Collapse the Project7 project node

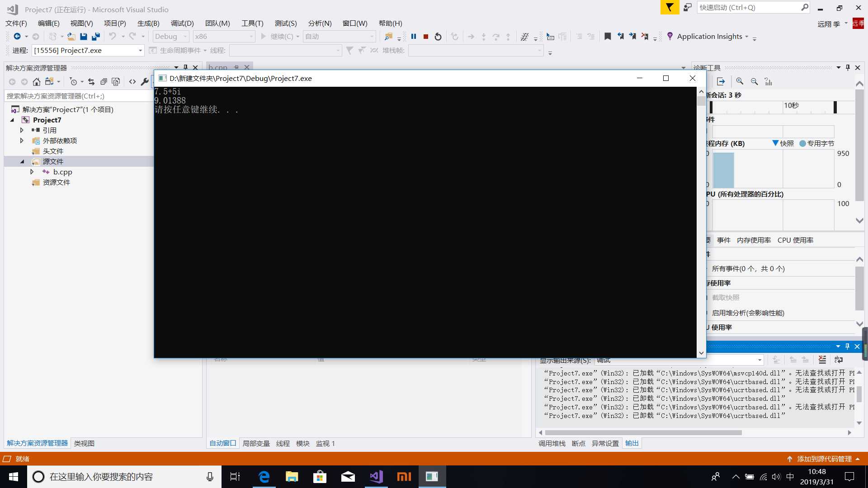(12, 120)
